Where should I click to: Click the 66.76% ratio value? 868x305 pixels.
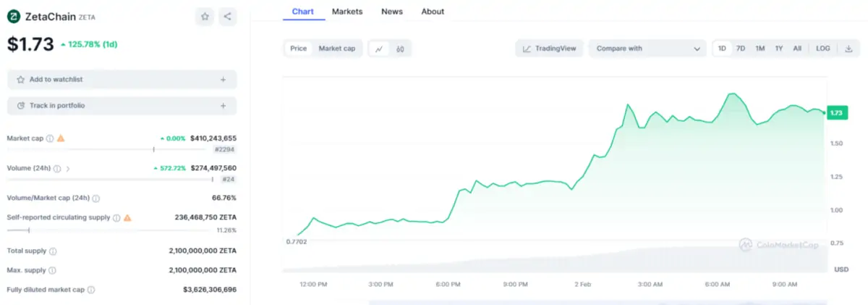pyautogui.click(x=224, y=198)
